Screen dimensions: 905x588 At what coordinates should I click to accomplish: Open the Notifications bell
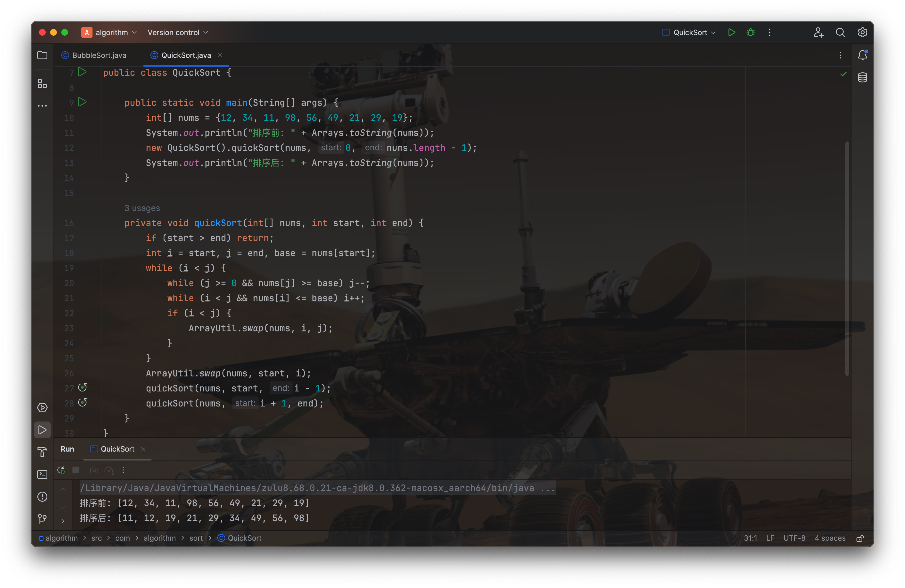(862, 55)
